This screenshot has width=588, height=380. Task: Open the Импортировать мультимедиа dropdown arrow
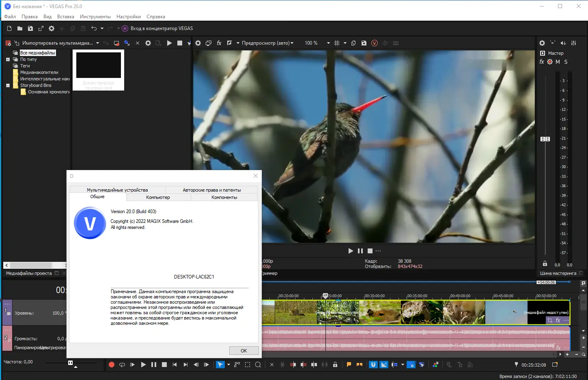(97, 43)
